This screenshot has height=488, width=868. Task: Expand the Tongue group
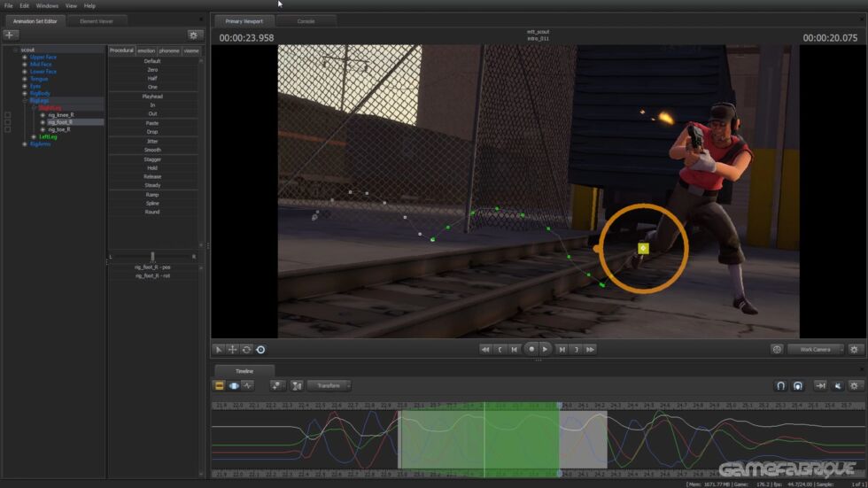[25, 79]
